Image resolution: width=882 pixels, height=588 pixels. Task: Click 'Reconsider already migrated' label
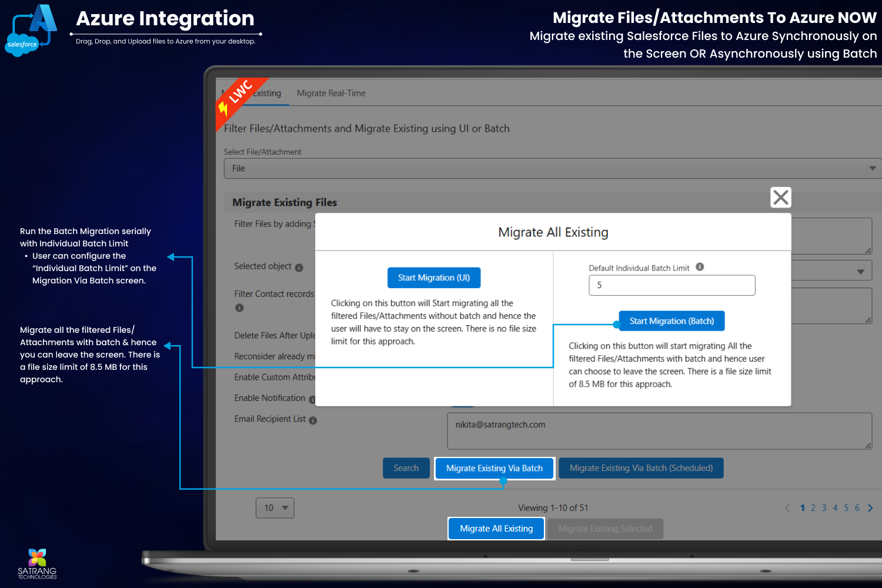[275, 356]
